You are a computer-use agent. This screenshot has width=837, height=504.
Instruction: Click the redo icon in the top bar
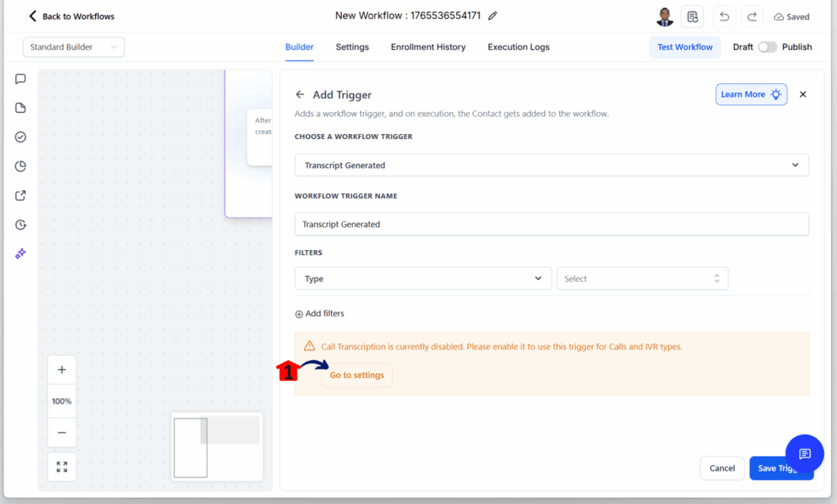click(x=752, y=16)
